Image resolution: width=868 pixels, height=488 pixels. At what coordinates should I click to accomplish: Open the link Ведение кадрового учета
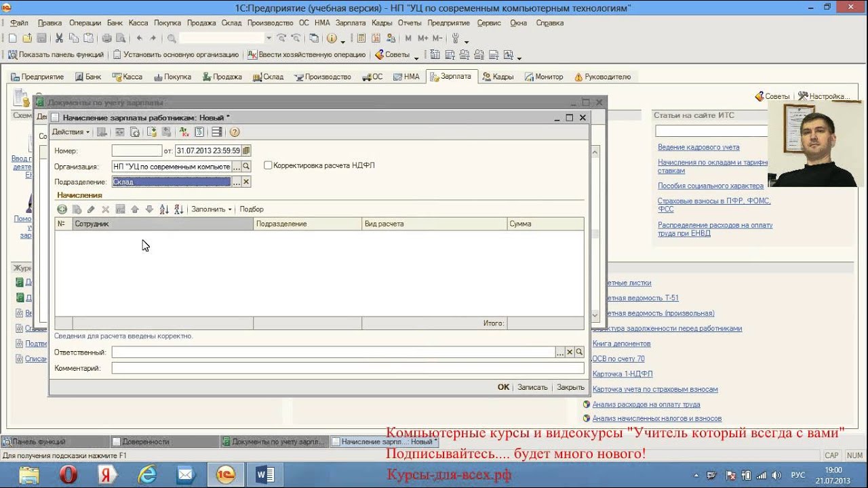pos(698,147)
